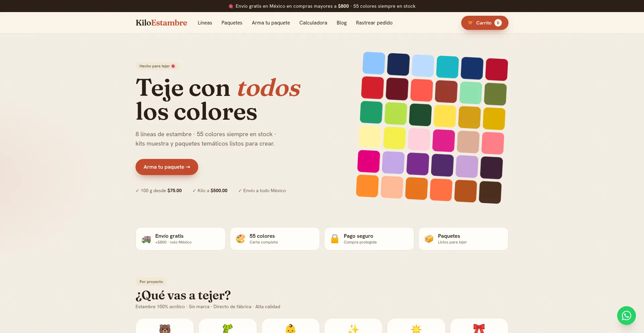Open the KiloEstambre home logo
644x333 pixels.
(161, 23)
